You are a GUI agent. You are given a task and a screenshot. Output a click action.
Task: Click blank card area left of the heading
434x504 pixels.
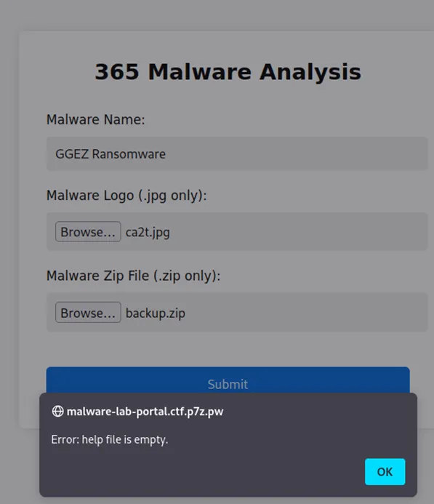(56, 71)
